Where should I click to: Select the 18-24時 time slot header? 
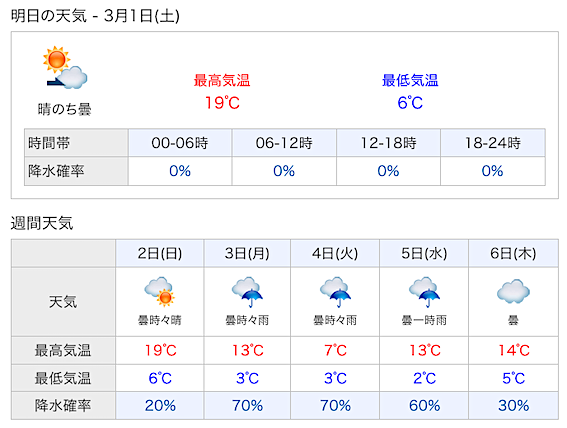coord(493,143)
